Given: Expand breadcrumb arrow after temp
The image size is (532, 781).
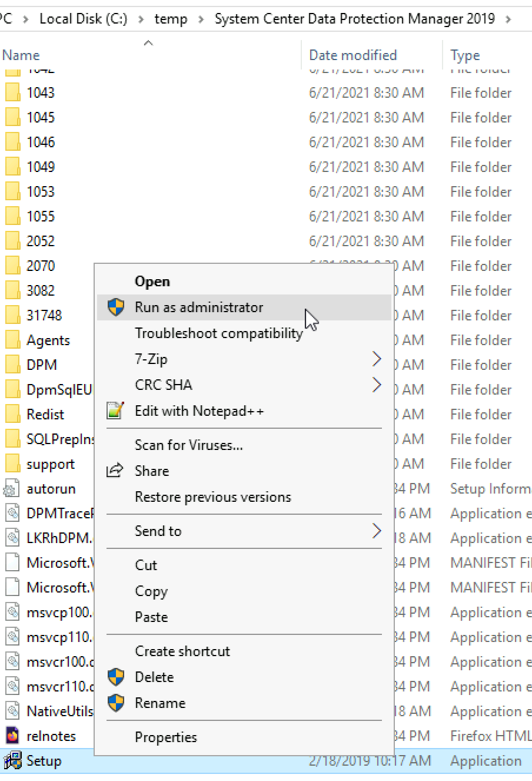Looking at the screenshot, I should point(201,19).
